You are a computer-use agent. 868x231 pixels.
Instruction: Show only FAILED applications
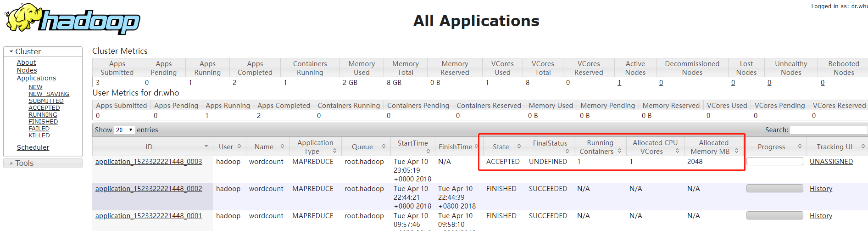(x=39, y=129)
